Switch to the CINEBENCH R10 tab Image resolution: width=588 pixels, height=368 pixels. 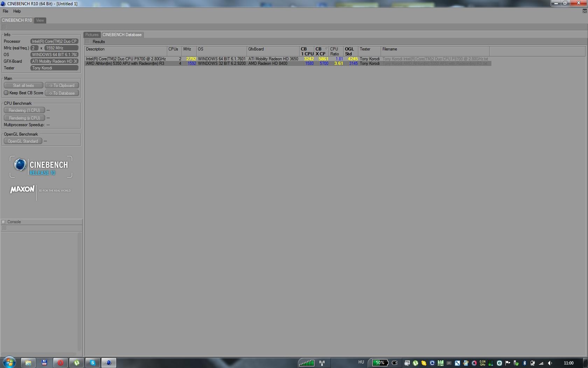tap(17, 20)
